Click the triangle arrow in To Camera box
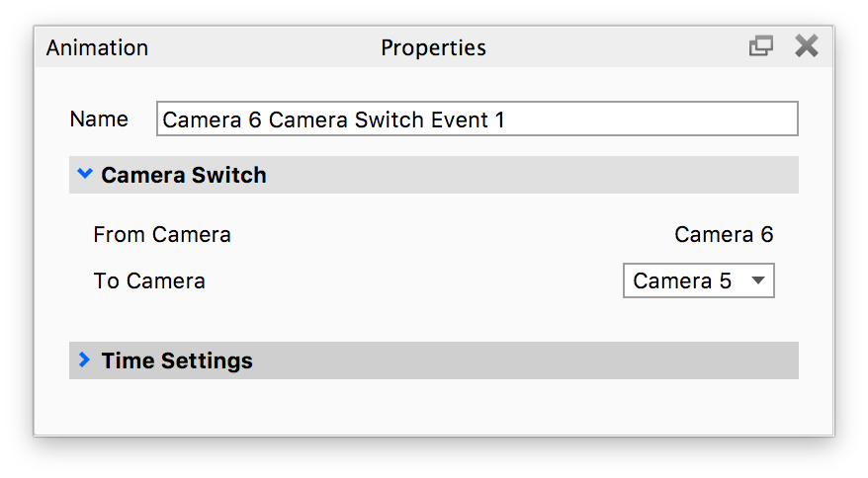 [x=758, y=280]
